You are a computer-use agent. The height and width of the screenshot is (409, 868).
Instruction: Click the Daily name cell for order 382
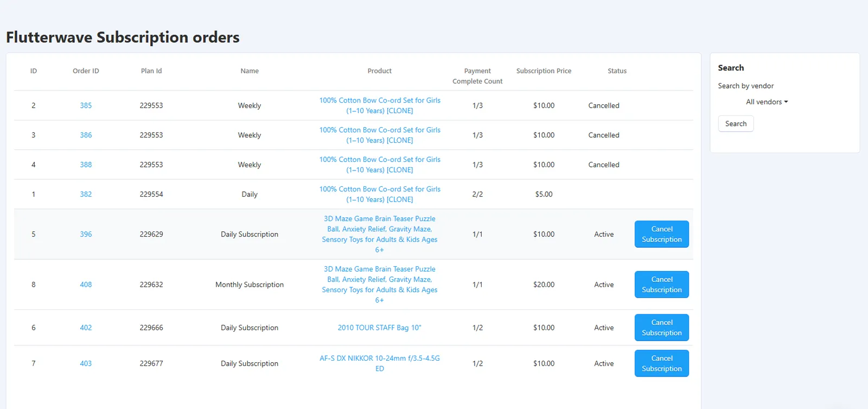(x=250, y=194)
